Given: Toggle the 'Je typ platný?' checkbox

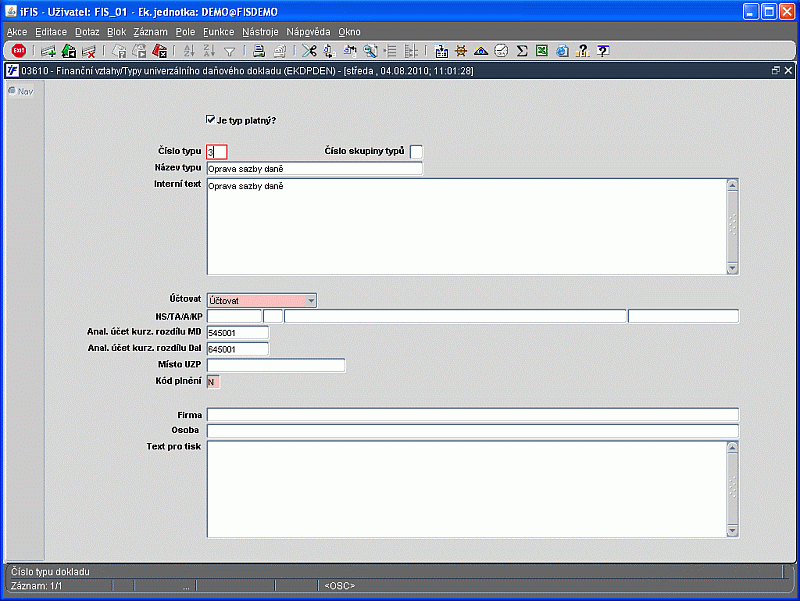Looking at the screenshot, I should pos(210,119).
